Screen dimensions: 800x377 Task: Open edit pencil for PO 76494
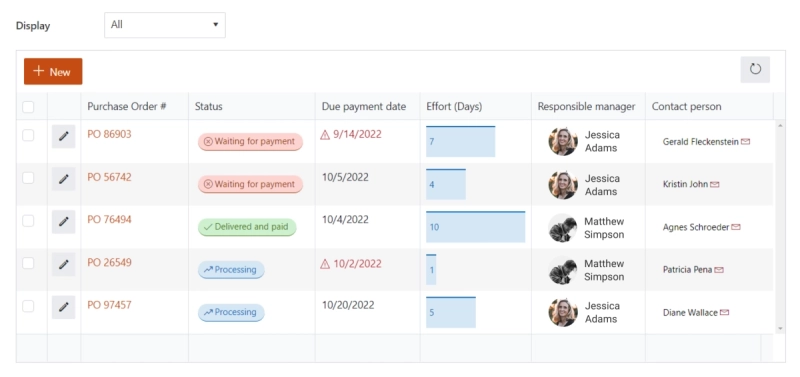pyautogui.click(x=63, y=221)
